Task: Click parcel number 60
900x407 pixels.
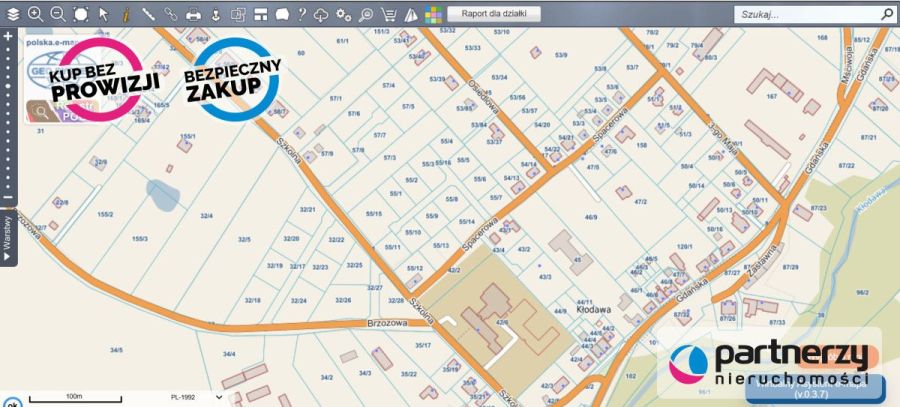Action: (x=301, y=53)
